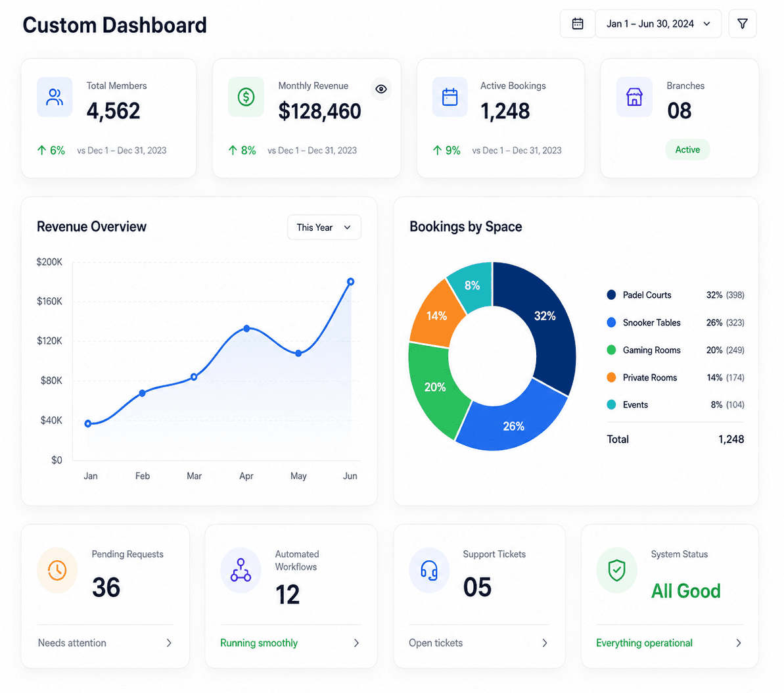Click the Private Rooms legend label

(649, 377)
